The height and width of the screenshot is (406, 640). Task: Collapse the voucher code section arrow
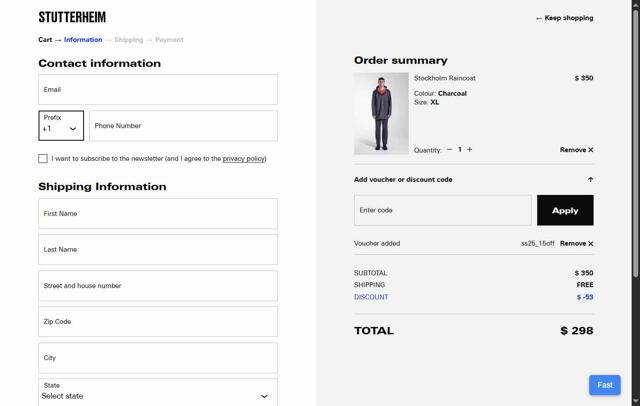point(590,180)
